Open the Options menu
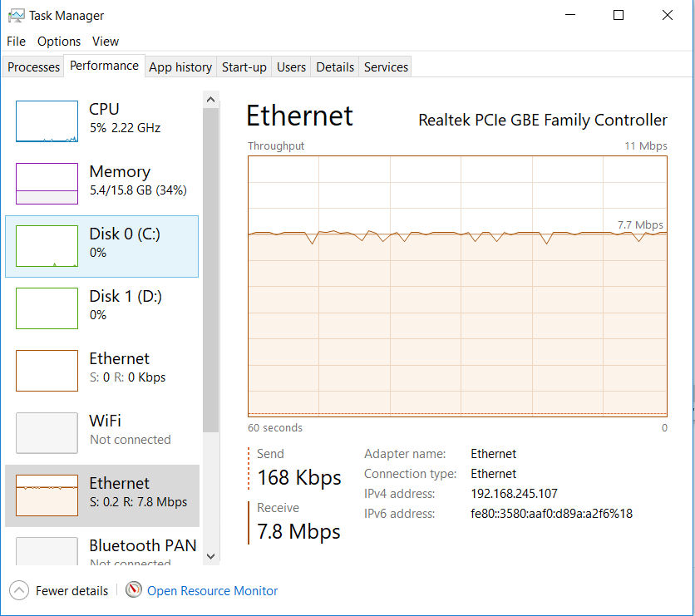The width and height of the screenshot is (695, 616). [59, 41]
